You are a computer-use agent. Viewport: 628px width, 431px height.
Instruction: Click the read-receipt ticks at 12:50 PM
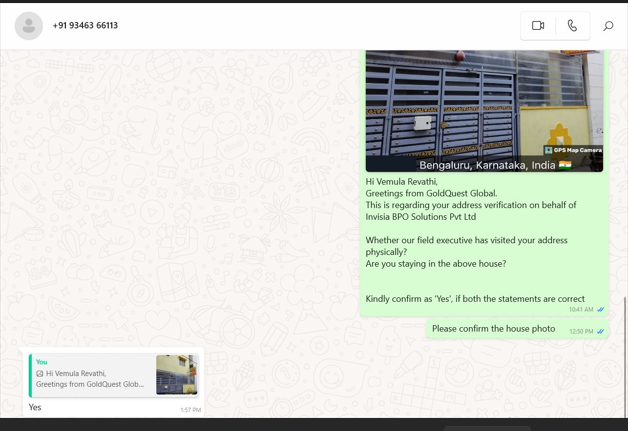(601, 332)
